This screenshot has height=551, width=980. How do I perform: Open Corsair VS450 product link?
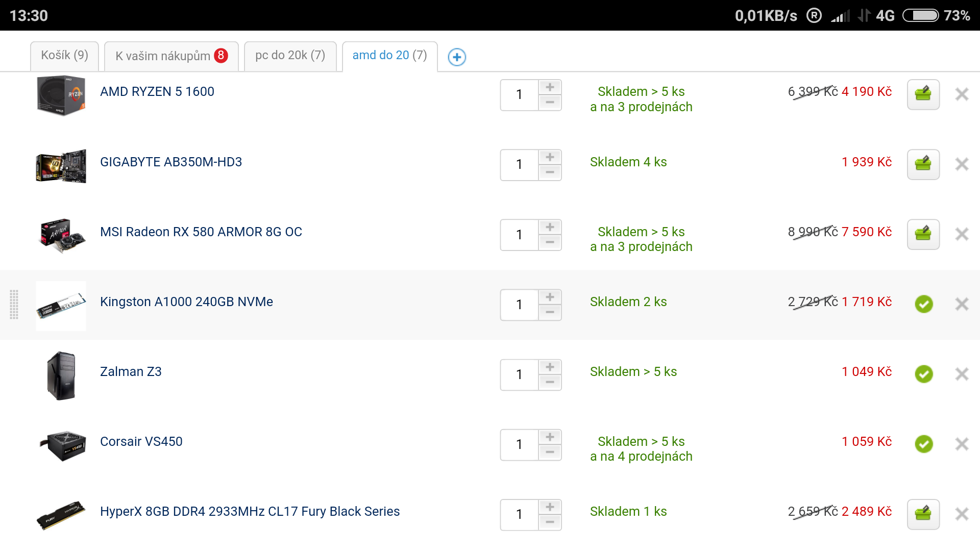(x=141, y=442)
